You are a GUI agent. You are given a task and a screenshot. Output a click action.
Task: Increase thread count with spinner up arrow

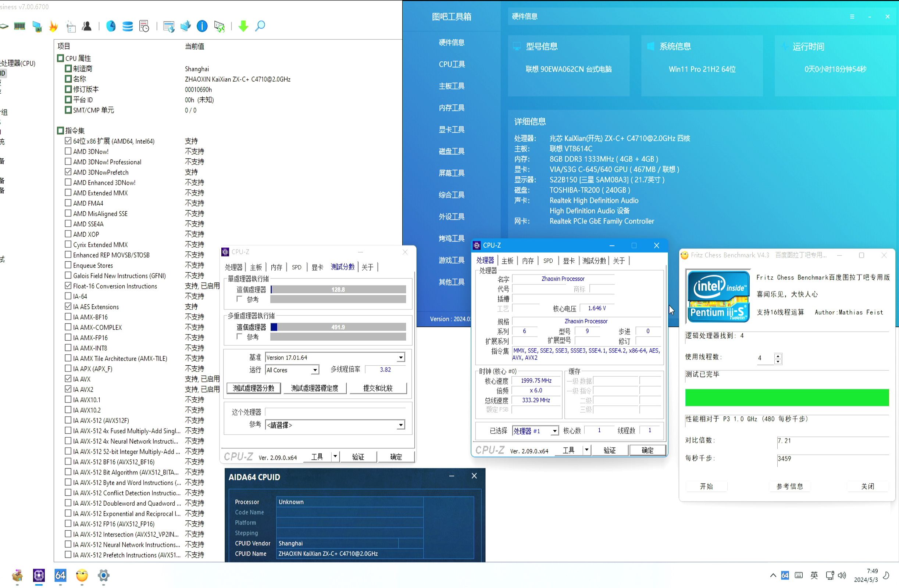(778, 356)
